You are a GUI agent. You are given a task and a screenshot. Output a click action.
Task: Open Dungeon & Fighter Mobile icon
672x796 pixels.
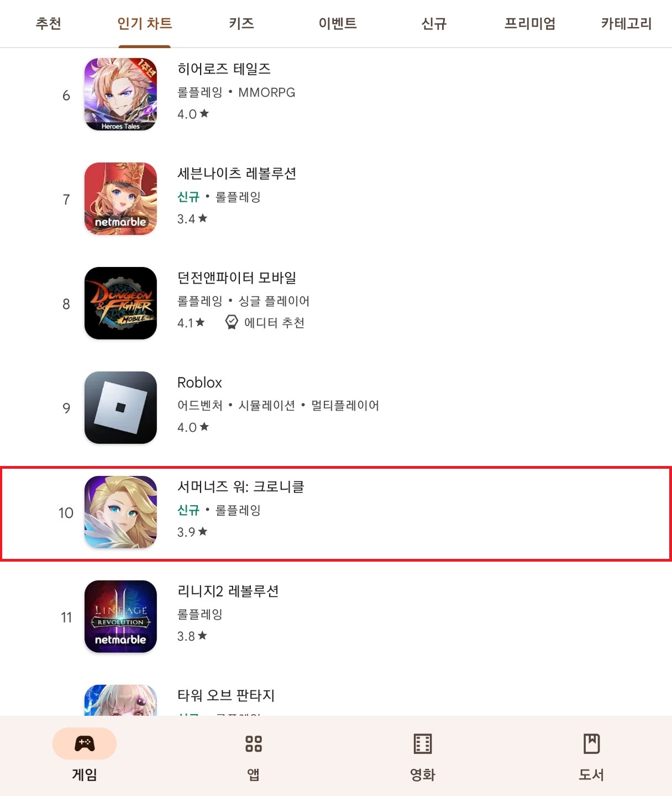[120, 303]
